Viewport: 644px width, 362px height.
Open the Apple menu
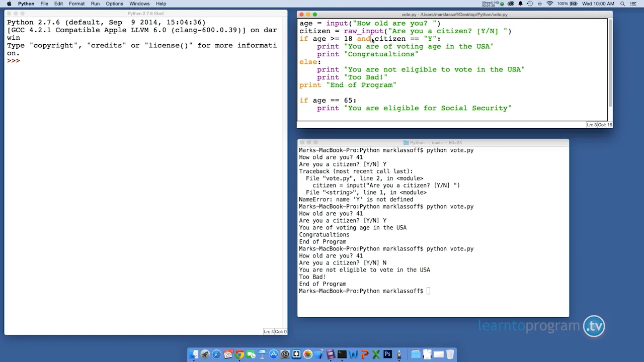(x=9, y=4)
